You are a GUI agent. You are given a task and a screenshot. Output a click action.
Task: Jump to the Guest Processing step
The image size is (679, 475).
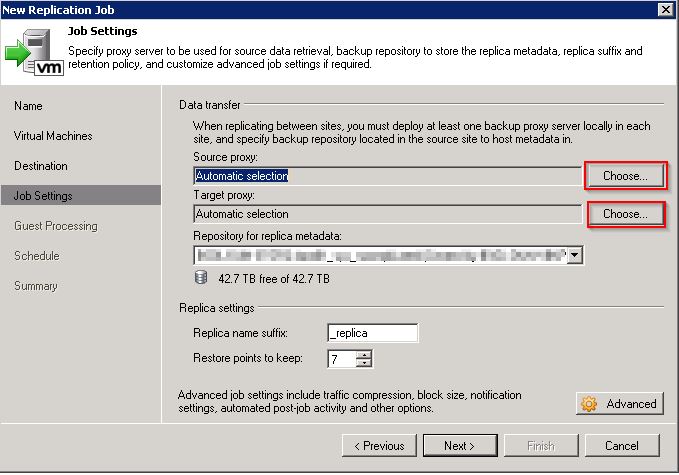pyautogui.click(x=56, y=226)
